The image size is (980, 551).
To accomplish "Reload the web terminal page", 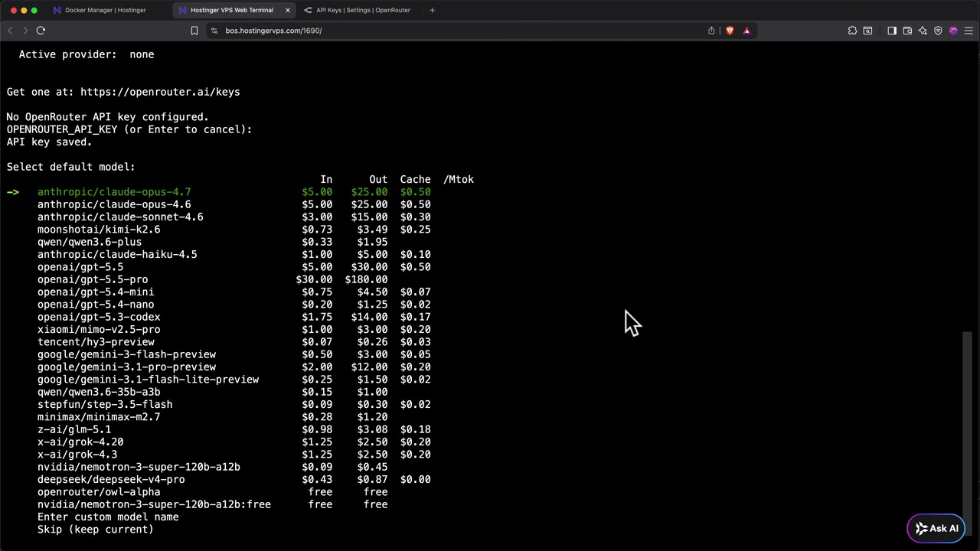I will click(x=41, y=31).
